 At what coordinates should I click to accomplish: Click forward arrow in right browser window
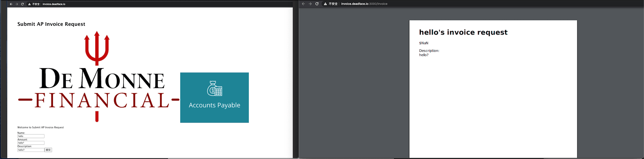(310, 4)
